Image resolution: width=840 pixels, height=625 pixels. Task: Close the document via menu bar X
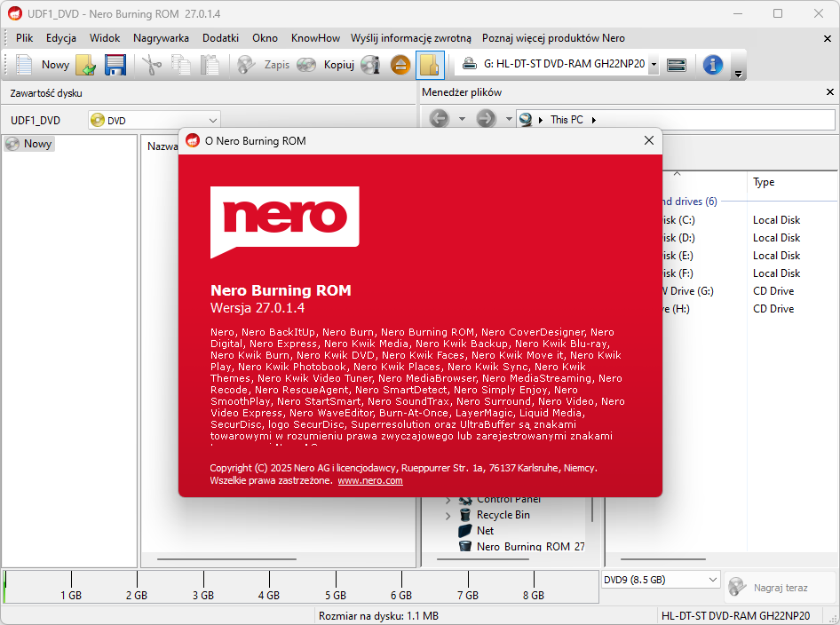point(828,38)
